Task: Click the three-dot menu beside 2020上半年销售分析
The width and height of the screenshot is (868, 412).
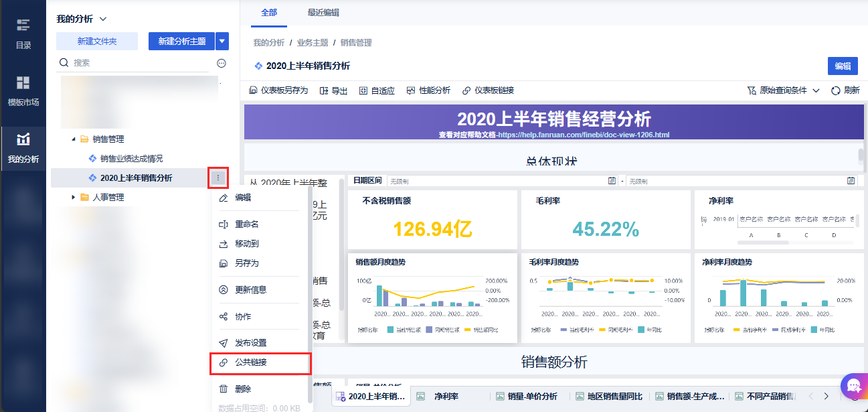Action: (218, 178)
